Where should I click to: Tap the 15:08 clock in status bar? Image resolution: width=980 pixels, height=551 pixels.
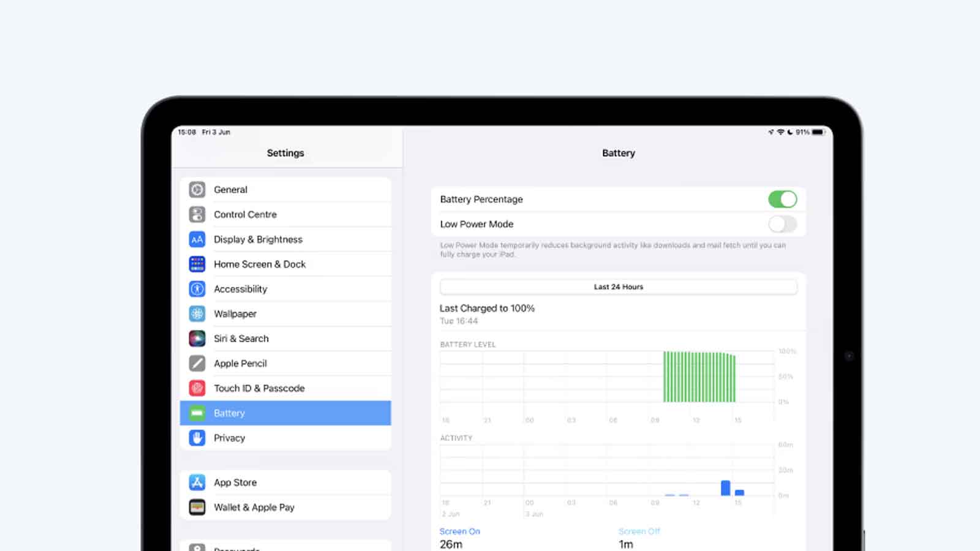pyautogui.click(x=187, y=132)
